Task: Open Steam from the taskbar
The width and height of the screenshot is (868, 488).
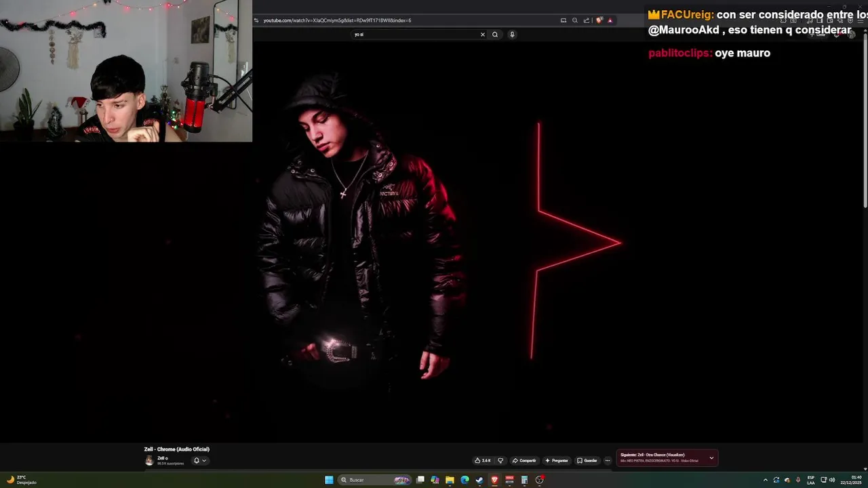Action: point(479,480)
